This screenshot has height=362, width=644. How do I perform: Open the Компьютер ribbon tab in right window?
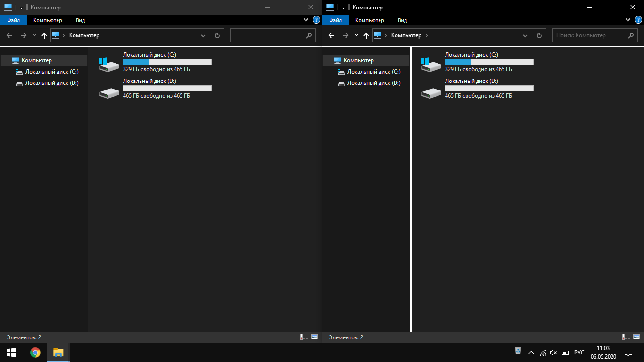click(x=370, y=20)
